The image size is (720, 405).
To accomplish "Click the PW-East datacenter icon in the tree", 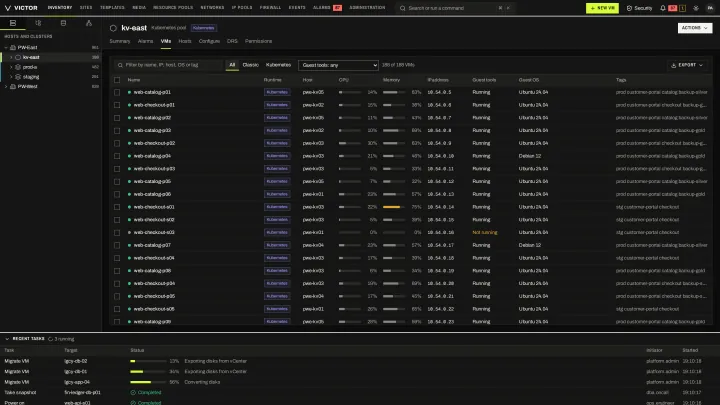I will [x=13, y=47].
